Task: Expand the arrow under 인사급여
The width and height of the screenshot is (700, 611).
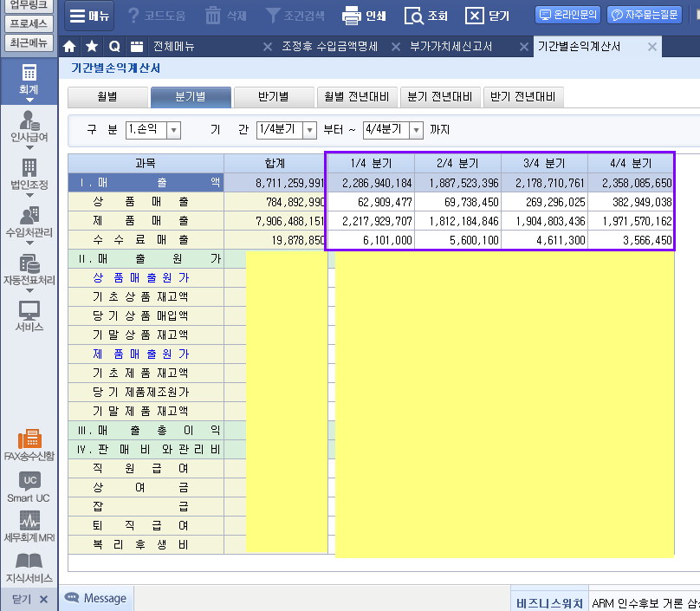Action: point(29,148)
